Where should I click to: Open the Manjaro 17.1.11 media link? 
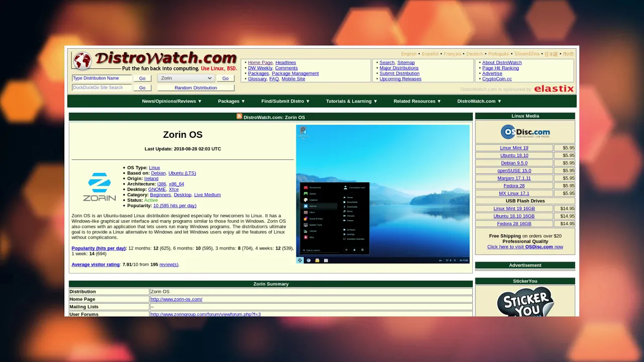[x=514, y=178]
